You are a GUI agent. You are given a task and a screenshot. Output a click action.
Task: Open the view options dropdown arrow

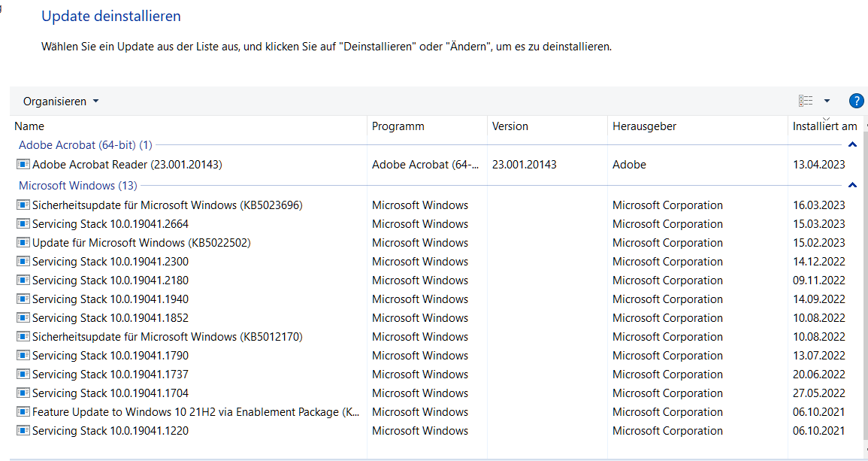pos(827,101)
